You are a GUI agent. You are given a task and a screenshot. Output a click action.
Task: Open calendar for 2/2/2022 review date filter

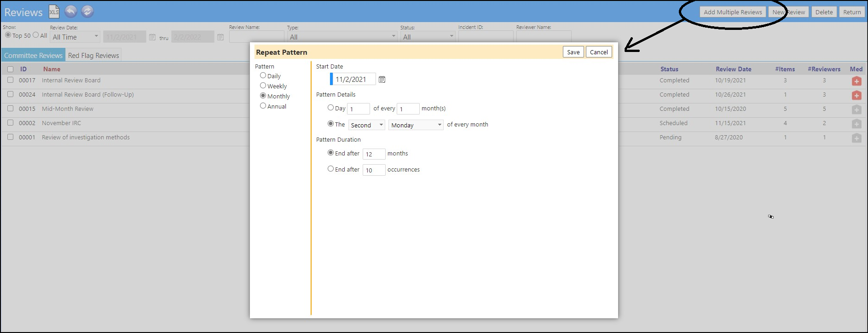click(x=220, y=37)
